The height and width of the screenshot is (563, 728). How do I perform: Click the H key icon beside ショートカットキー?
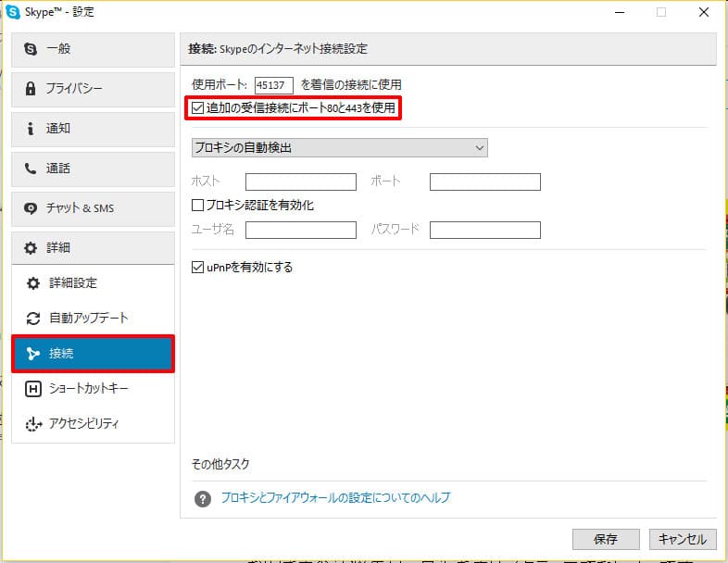pyautogui.click(x=33, y=389)
